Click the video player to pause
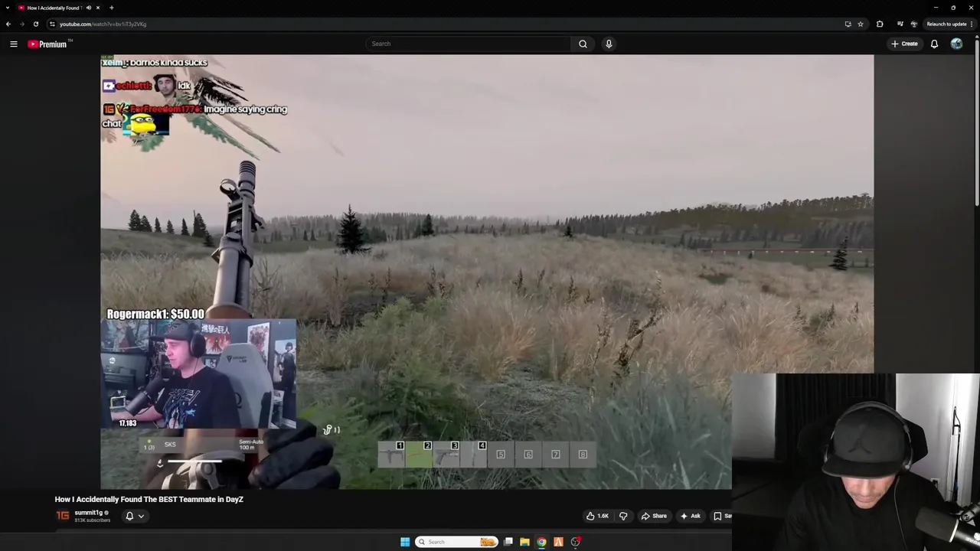The image size is (980, 551). [487, 272]
